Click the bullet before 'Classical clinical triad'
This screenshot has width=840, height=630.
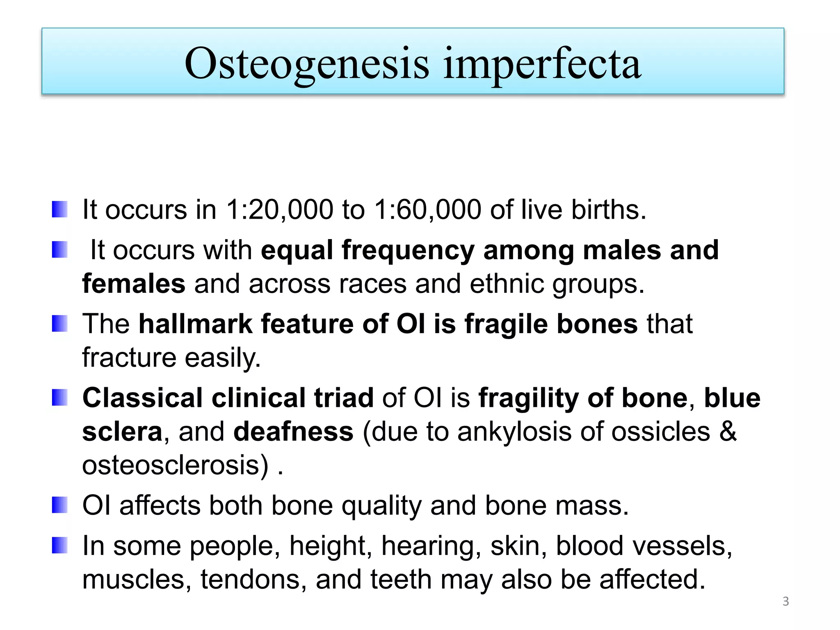59,398
